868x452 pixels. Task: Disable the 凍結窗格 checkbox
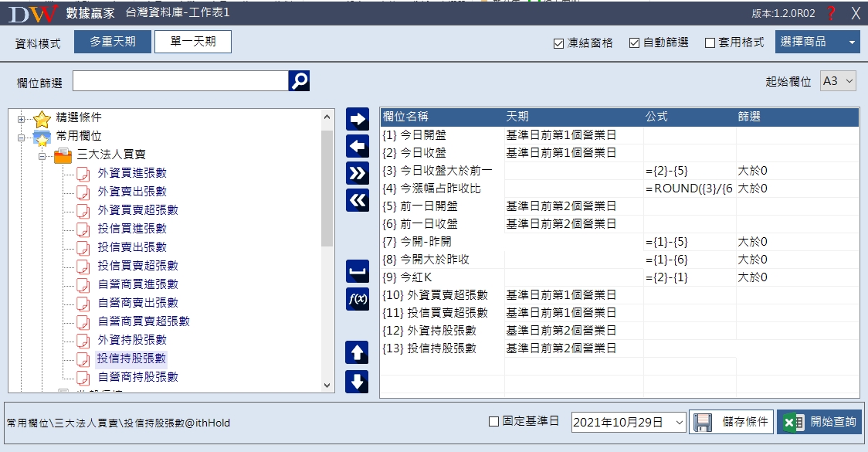click(x=559, y=43)
